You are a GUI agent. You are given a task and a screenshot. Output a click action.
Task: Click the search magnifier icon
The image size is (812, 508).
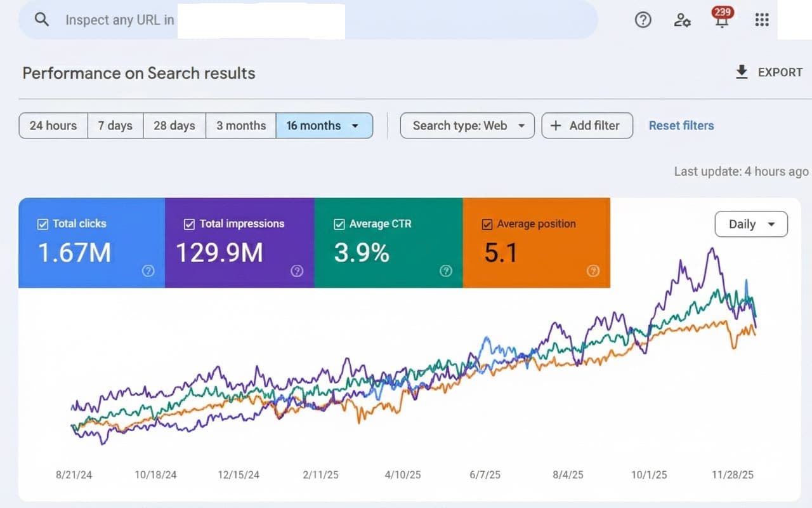42,20
